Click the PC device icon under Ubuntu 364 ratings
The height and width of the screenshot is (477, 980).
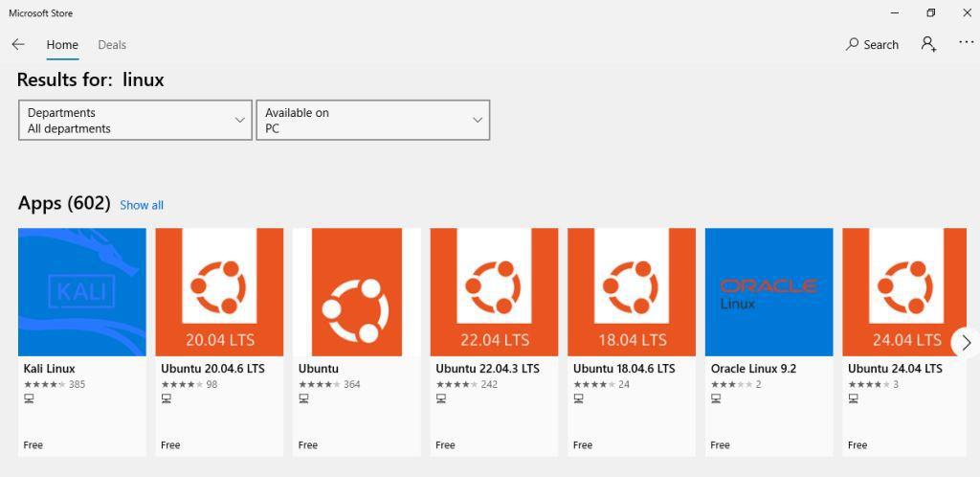pyautogui.click(x=303, y=398)
